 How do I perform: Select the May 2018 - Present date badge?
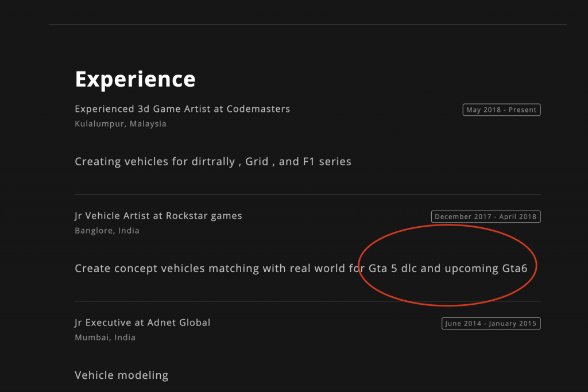coord(501,110)
